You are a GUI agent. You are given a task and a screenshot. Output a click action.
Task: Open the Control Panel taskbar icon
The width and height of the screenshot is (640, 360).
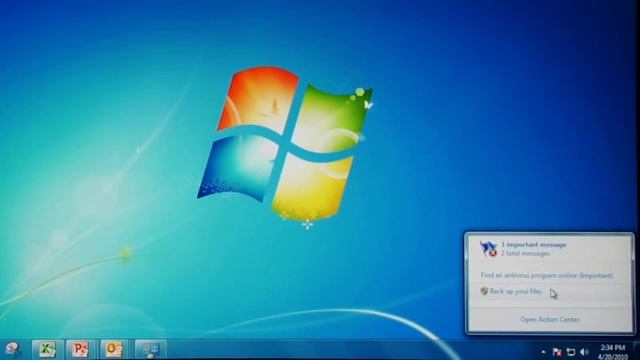click(x=151, y=349)
